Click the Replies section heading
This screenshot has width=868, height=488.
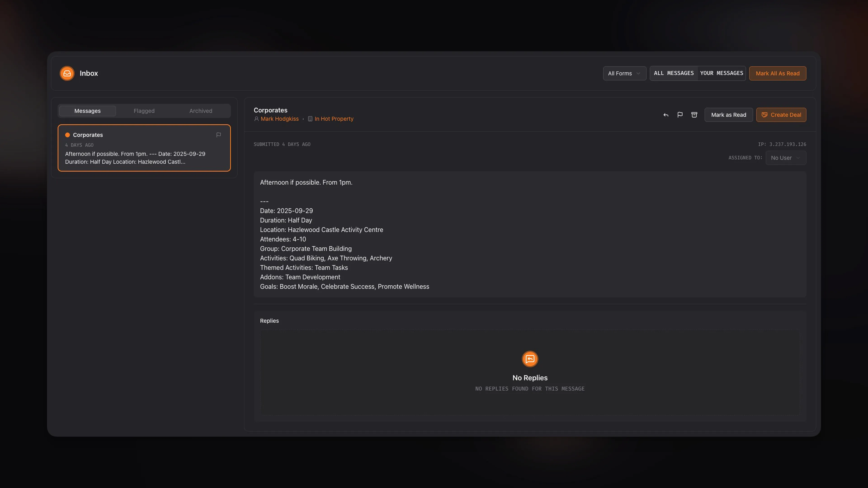pos(270,321)
